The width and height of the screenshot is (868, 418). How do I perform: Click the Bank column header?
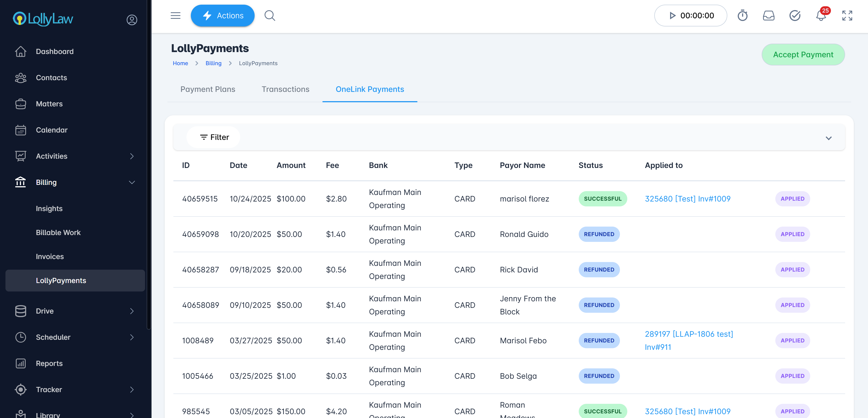point(378,165)
